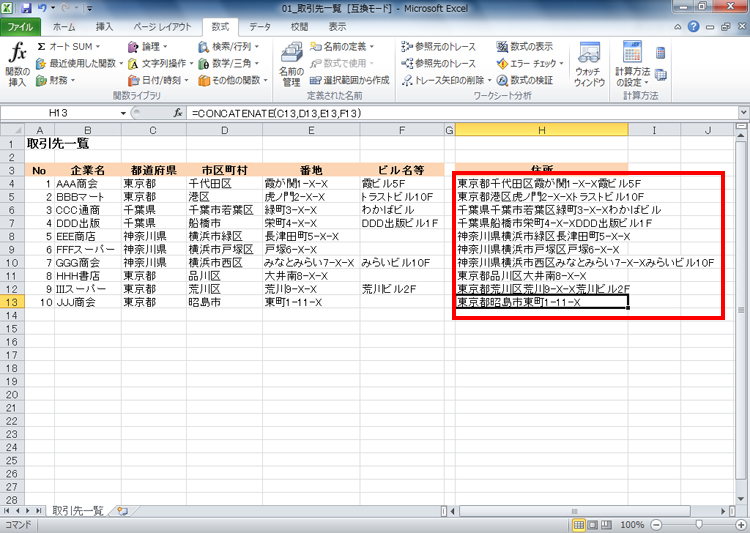750x533 pixels.
Task: Click the Calculate Now calculator icon
Action: point(661,52)
